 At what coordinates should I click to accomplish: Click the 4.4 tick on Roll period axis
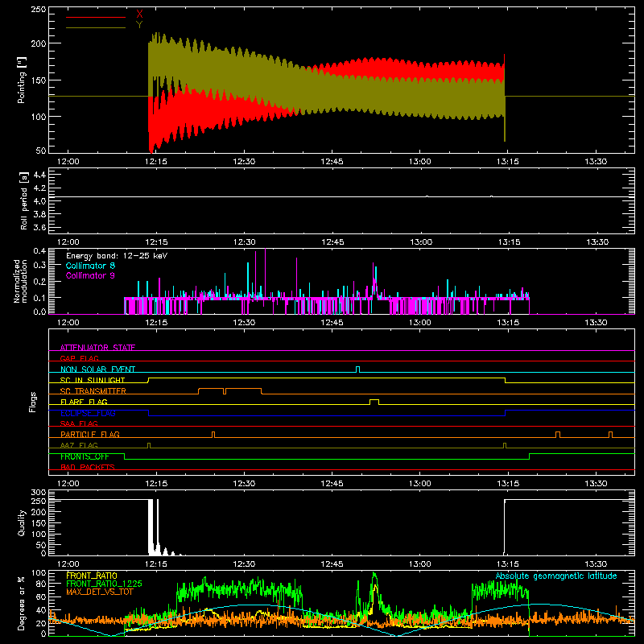click(39, 175)
